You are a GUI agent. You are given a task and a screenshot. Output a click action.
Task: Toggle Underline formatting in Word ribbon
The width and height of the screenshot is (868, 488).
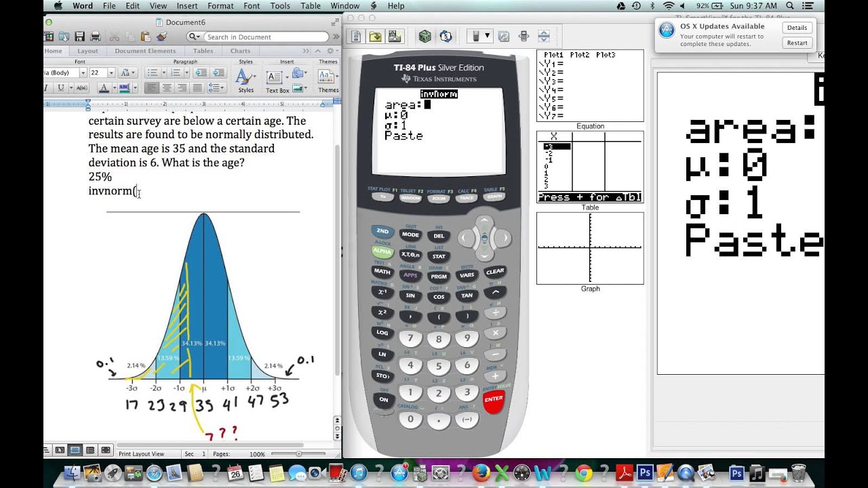61,87
